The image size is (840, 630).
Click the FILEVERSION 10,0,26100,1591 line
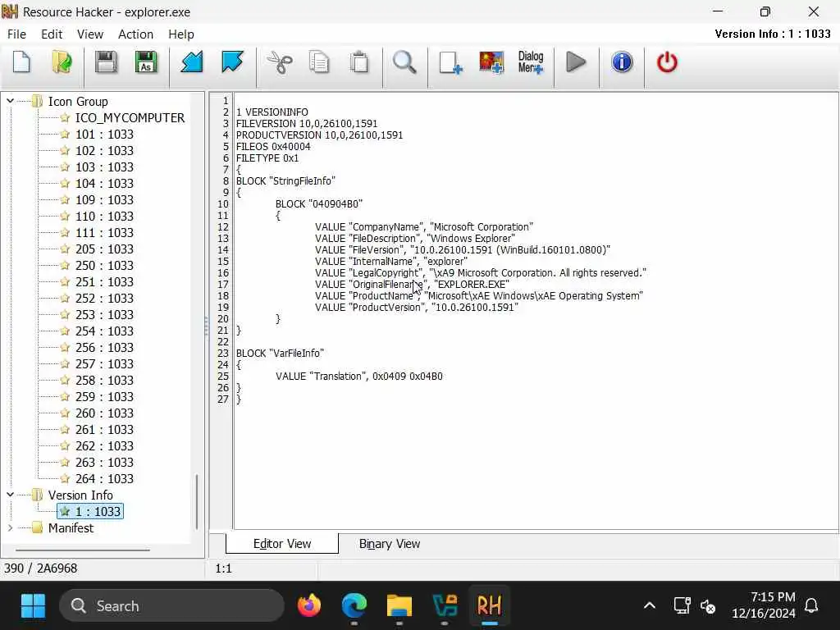(307, 124)
